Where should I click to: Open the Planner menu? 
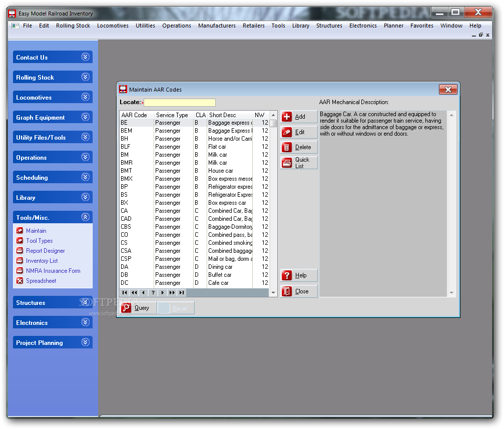(x=393, y=26)
